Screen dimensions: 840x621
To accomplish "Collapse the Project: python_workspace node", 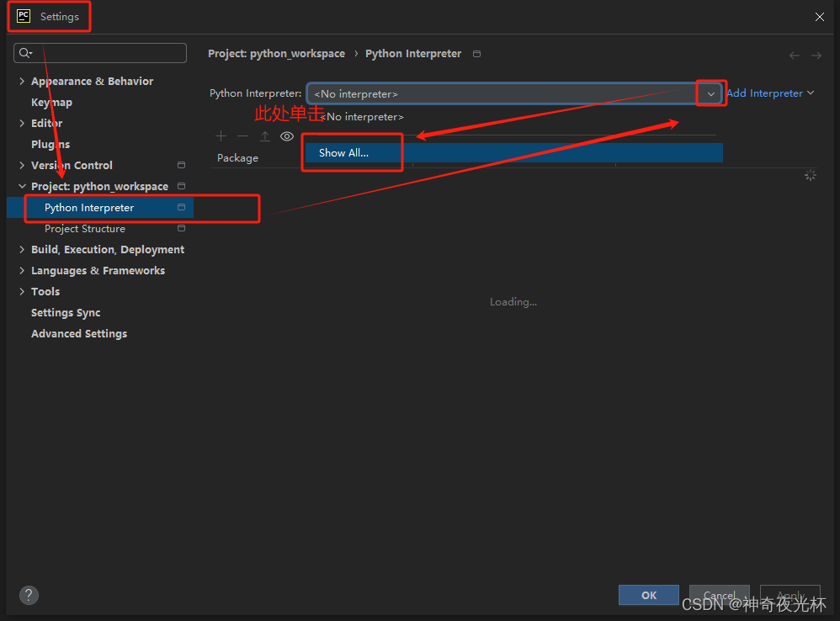I will pos(22,187).
